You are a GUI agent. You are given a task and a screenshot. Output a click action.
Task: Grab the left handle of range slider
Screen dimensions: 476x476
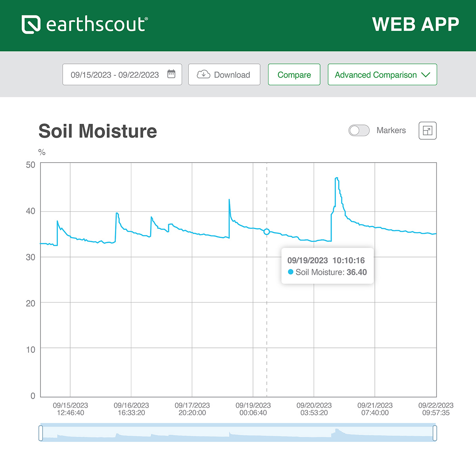pos(41,433)
